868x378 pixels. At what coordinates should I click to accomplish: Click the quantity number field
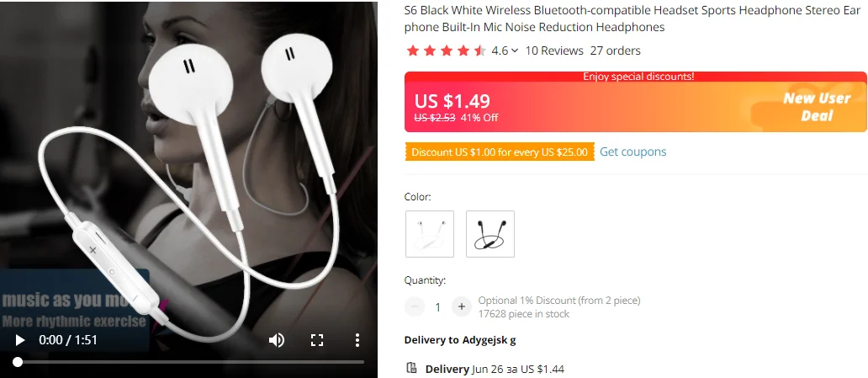tap(437, 307)
